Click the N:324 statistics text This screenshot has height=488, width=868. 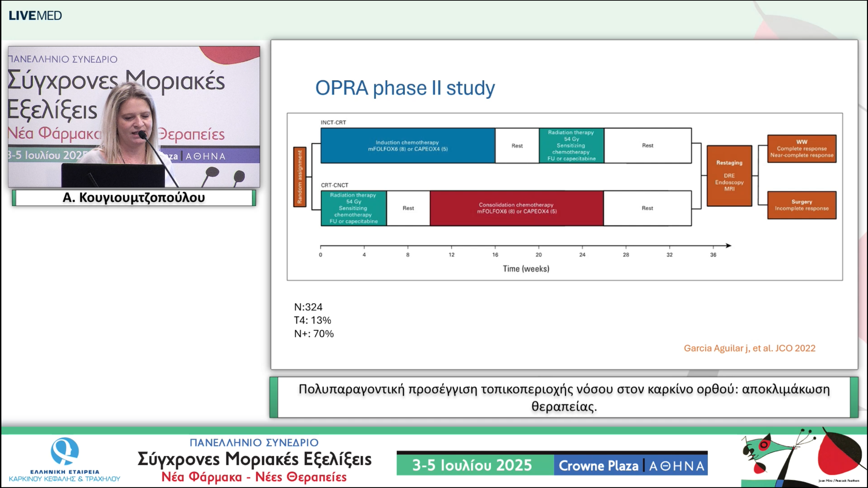coord(308,307)
